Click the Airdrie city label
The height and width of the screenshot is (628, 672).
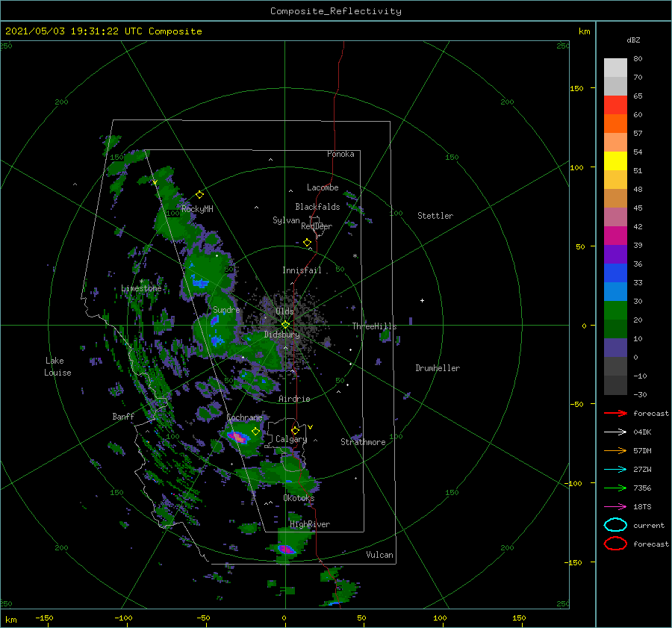coord(294,399)
